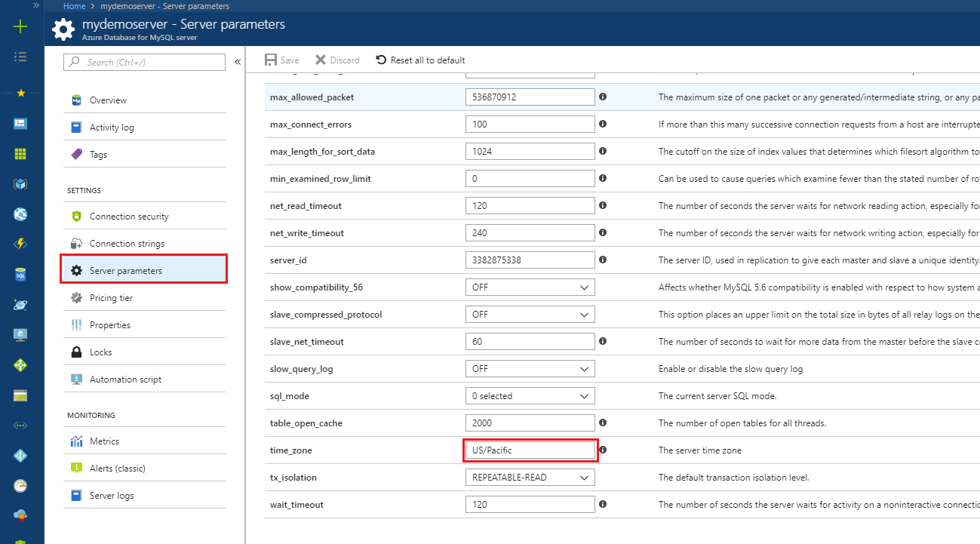Click the wait_timeout value field
The image size is (980, 544).
pos(530,505)
